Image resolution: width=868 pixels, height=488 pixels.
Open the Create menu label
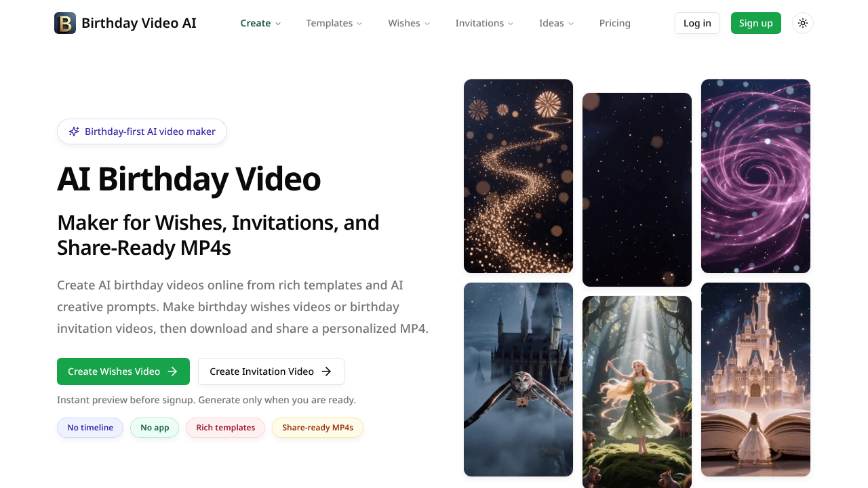coord(256,23)
